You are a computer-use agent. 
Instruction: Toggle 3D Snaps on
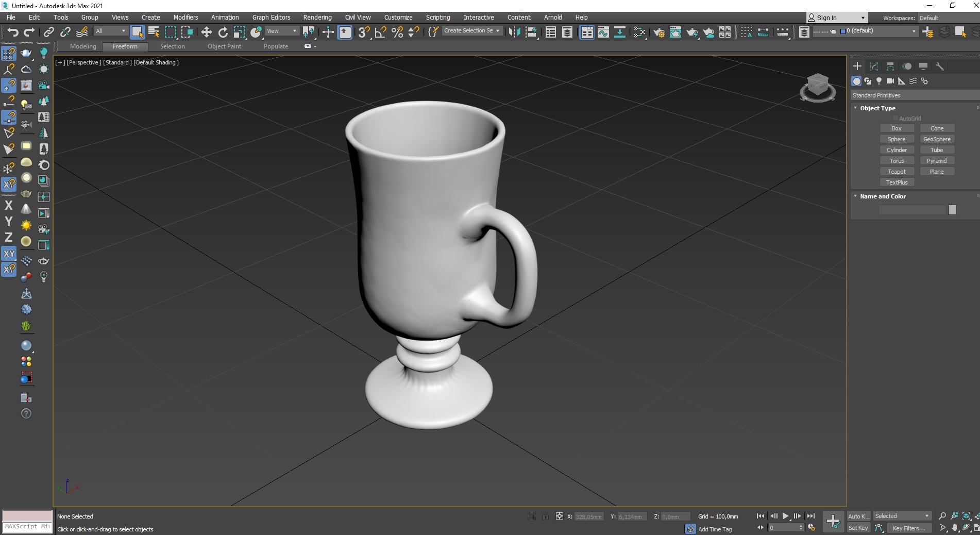pyautogui.click(x=364, y=32)
